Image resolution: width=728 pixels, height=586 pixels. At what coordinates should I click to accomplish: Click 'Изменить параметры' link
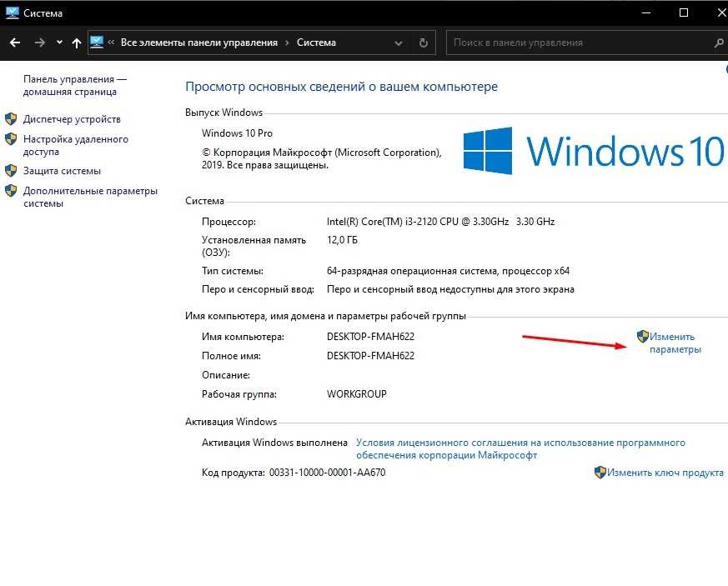(675, 343)
